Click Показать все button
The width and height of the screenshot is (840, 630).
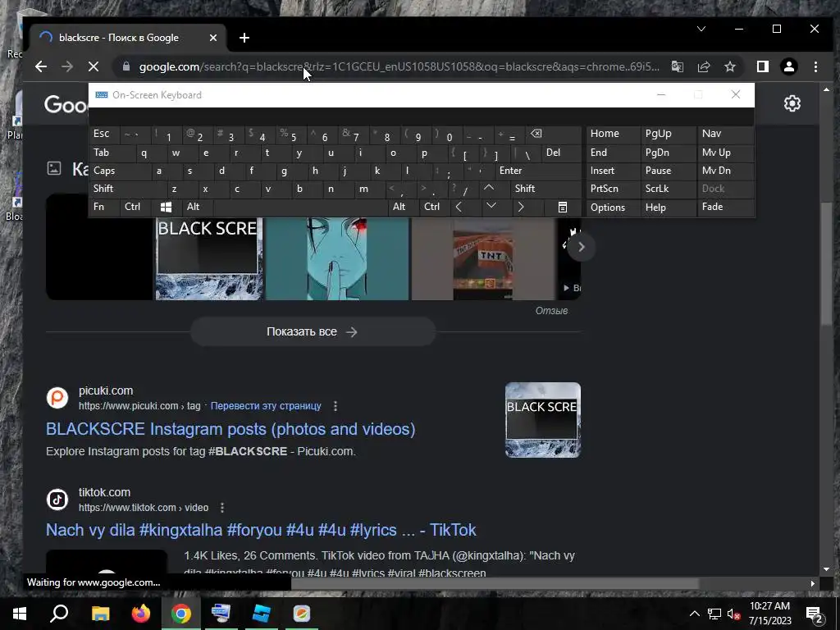click(313, 331)
